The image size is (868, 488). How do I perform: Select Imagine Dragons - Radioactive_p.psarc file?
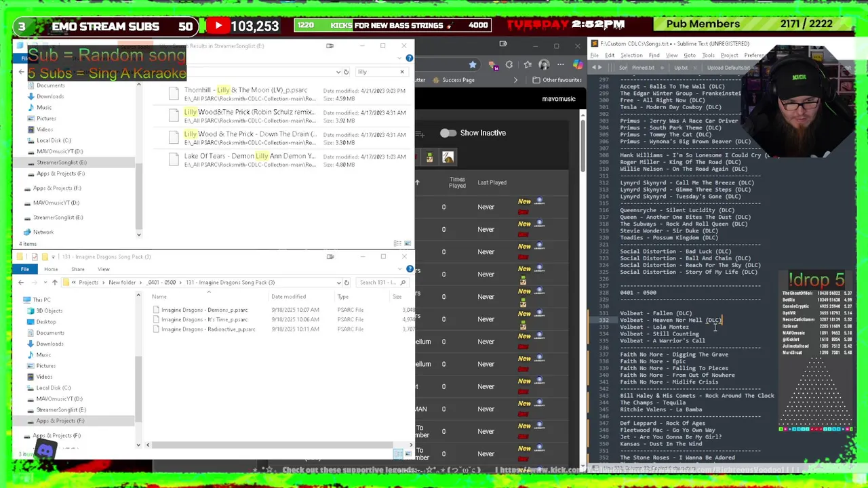point(208,329)
